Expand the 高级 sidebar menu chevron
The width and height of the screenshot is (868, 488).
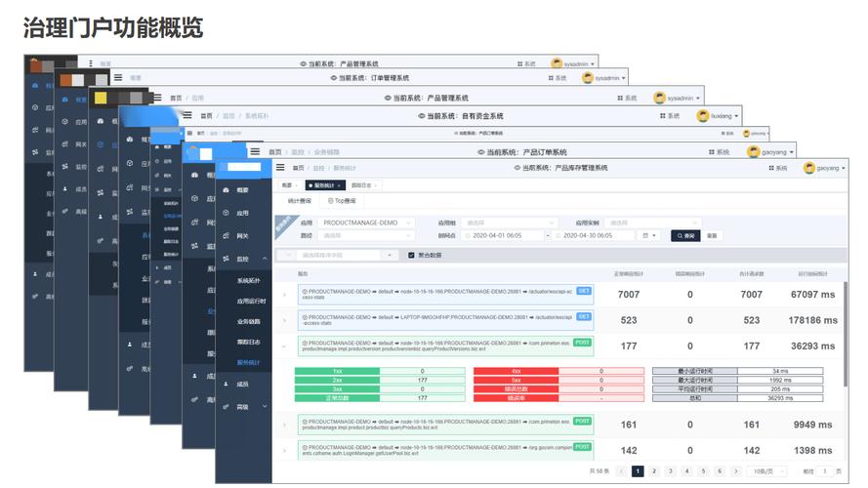point(265,407)
